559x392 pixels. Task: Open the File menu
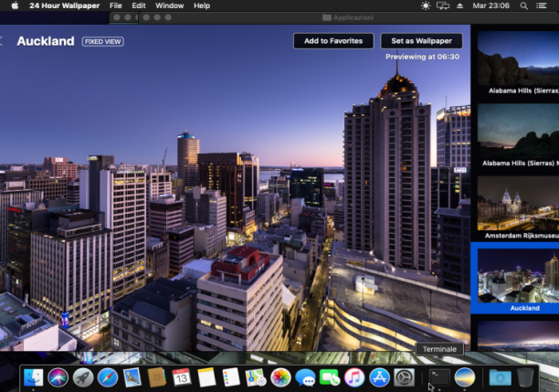tap(115, 5)
